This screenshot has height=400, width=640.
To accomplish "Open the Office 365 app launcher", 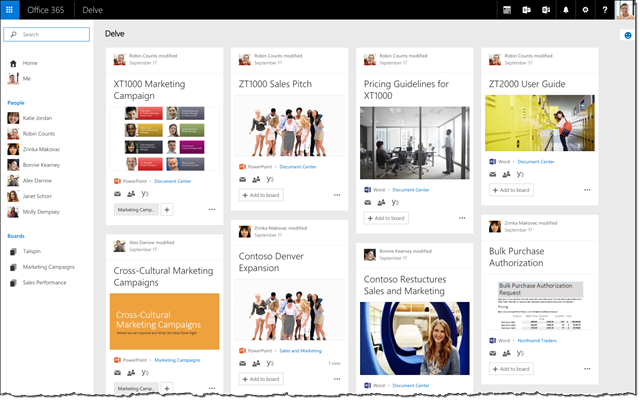I will (9, 10).
